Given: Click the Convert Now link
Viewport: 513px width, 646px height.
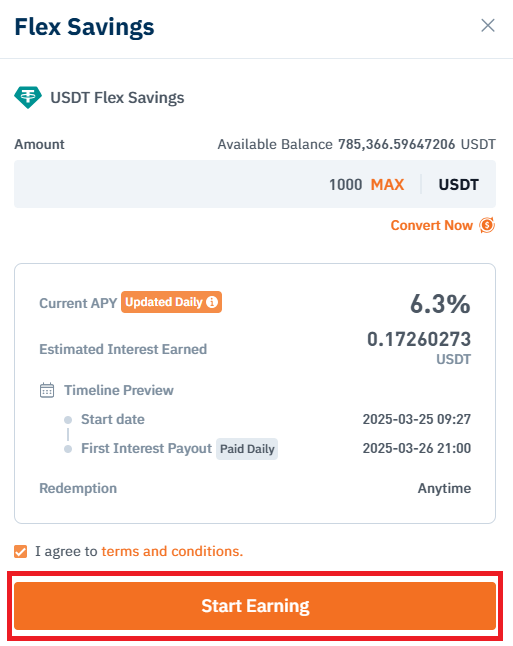Looking at the screenshot, I should (x=431, y=225).
